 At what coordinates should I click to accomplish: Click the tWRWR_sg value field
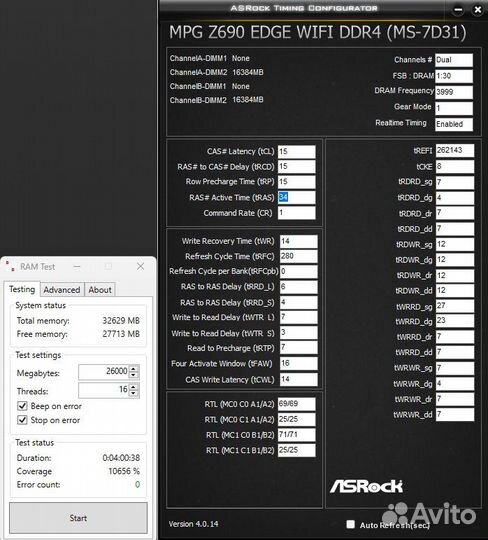coord(455,368)
